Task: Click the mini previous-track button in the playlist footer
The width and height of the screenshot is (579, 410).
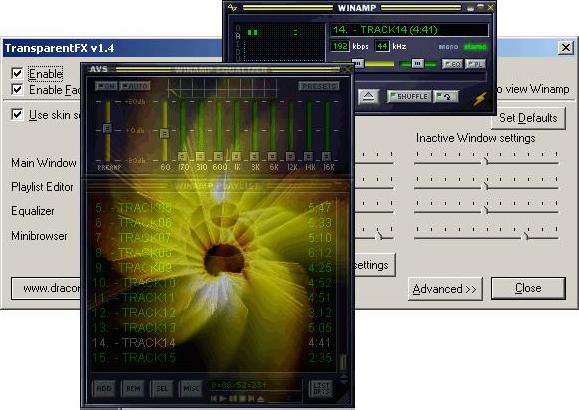Action: point(214,399)
